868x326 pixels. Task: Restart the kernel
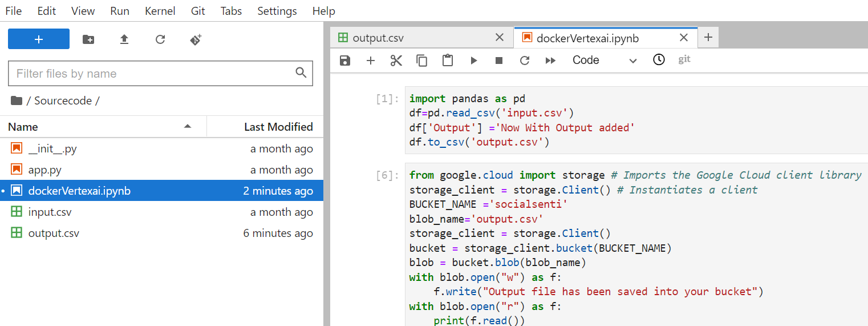pos(525,61)
